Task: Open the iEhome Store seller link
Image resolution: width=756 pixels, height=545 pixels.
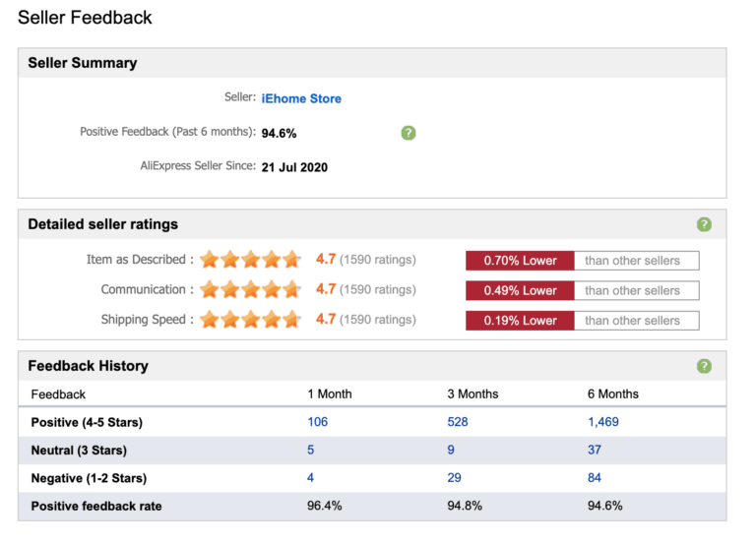Action: coord(301,98)
